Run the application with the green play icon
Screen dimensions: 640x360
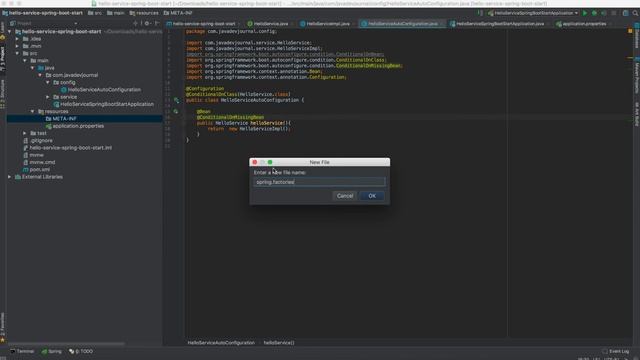pyautogui.click(x=585, y=13)
